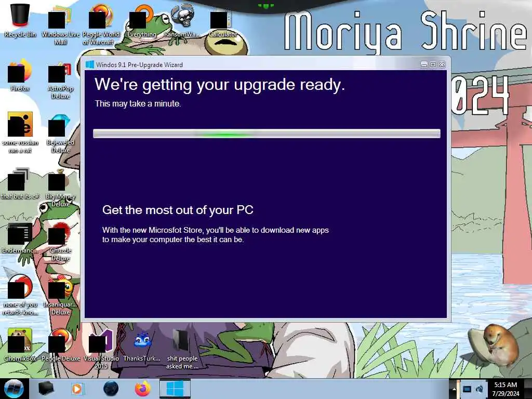
Task: Open the black folder taskbar icon
Action: click(46, 389)
